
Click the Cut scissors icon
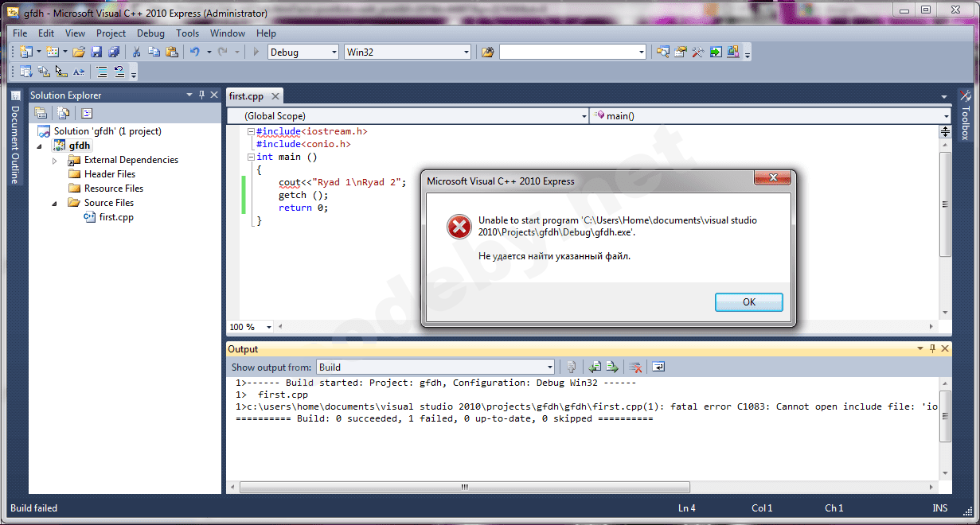pos(136,52)
